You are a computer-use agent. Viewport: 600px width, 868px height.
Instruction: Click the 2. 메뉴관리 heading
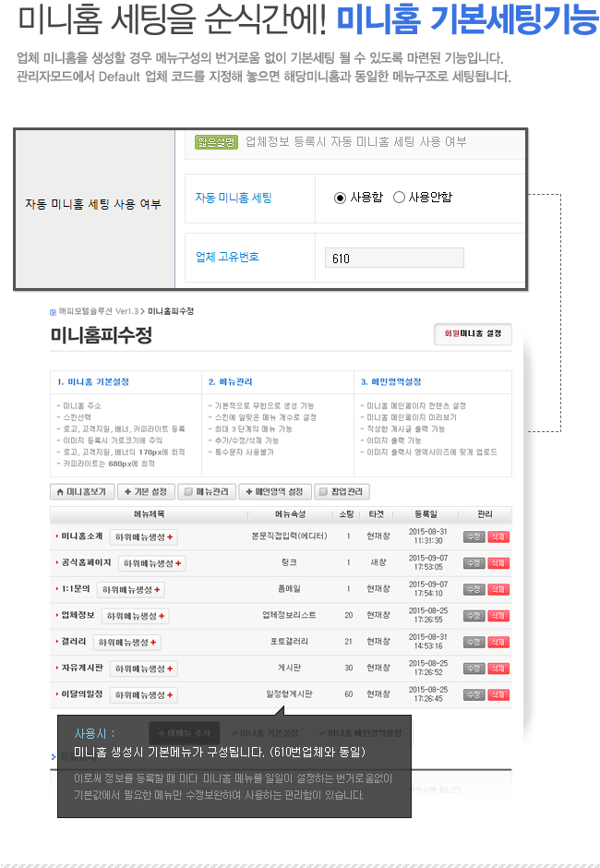pyautogui.click(x=230, y=382)
